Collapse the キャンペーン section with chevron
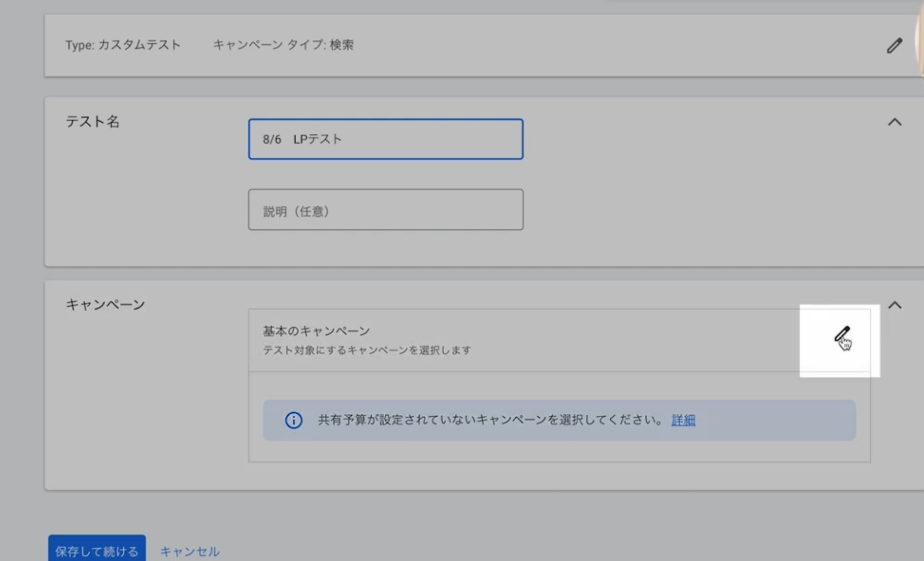The height and width of the screenshot is (561, 924). [x=894, y=305]
